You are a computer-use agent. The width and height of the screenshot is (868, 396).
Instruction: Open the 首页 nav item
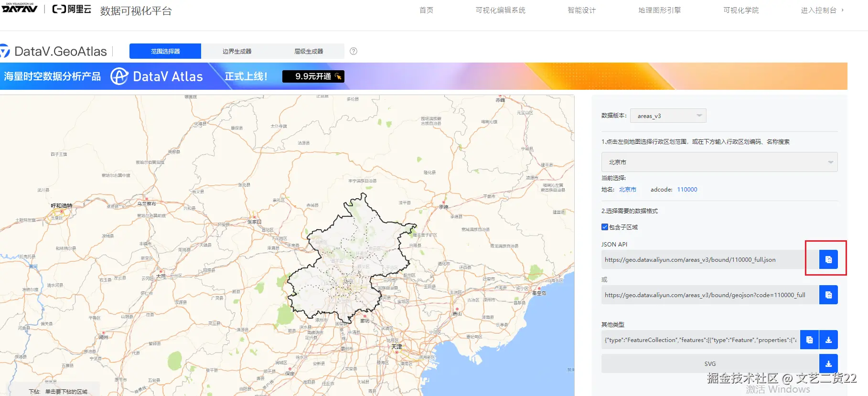click(426, 10)
